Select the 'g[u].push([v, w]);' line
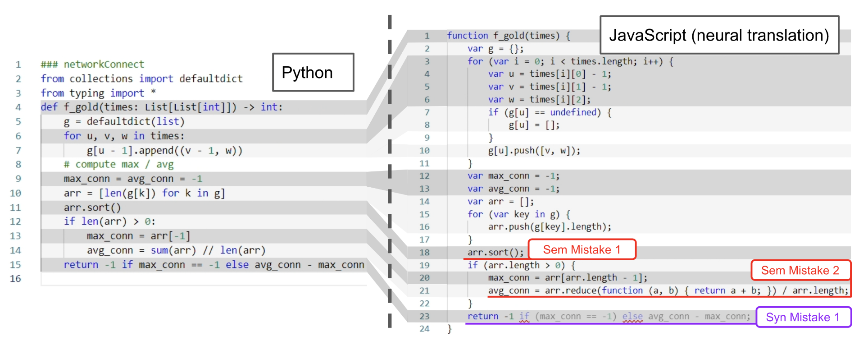Image resolution: width=868 pixels, height=341 pixels. (x=534, y=151)
